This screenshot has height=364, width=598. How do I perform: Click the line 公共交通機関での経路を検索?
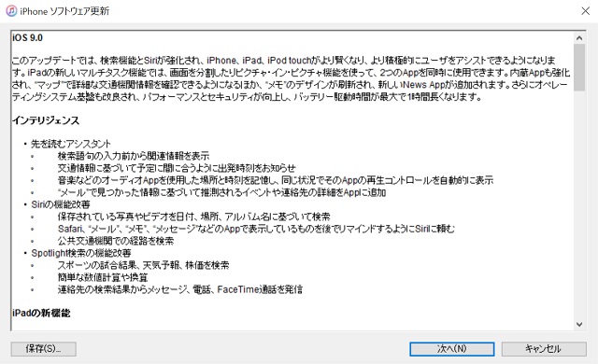pos(116,241)
